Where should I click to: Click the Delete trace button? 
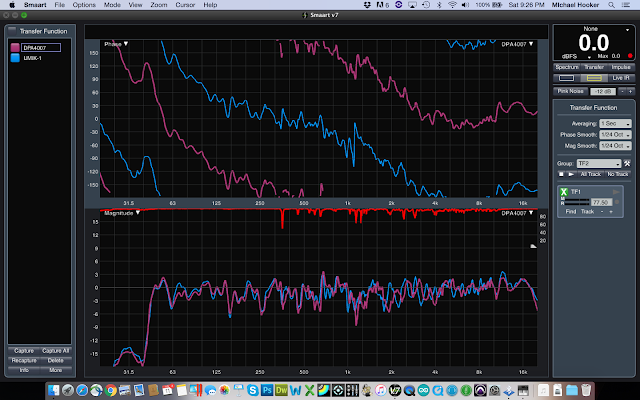pos(56,361)
